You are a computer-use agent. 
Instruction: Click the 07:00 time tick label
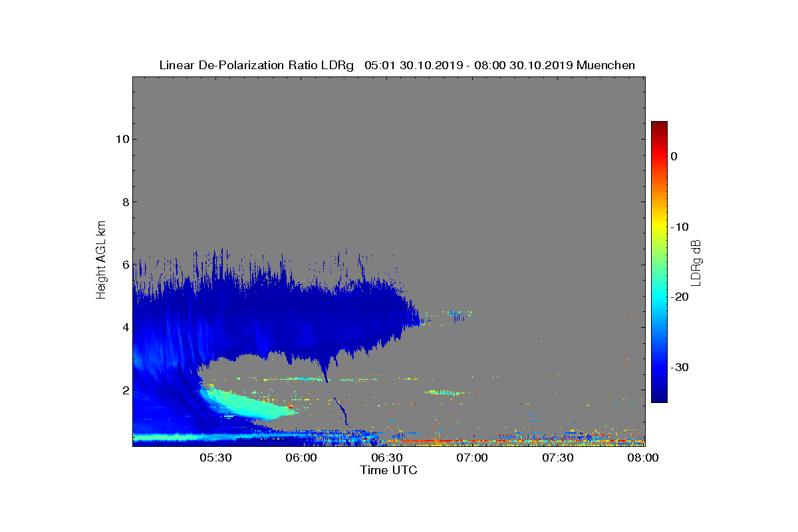coord(472,458)
